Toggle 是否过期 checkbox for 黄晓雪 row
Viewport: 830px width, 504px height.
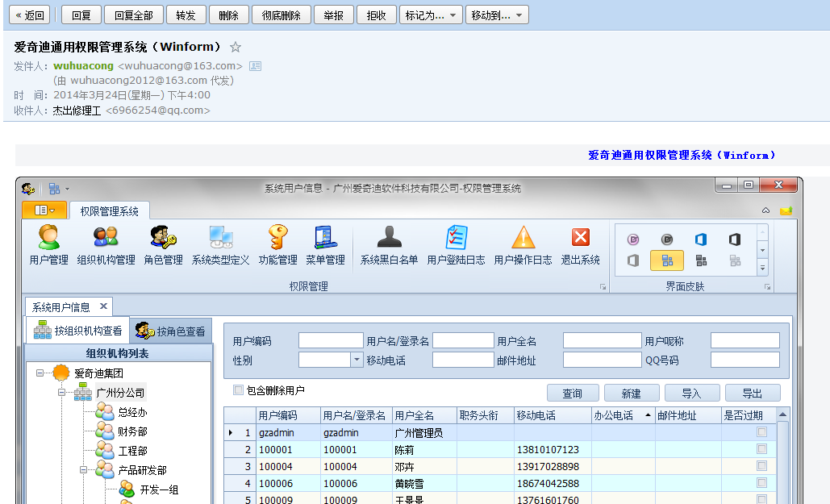coord(761,483)
